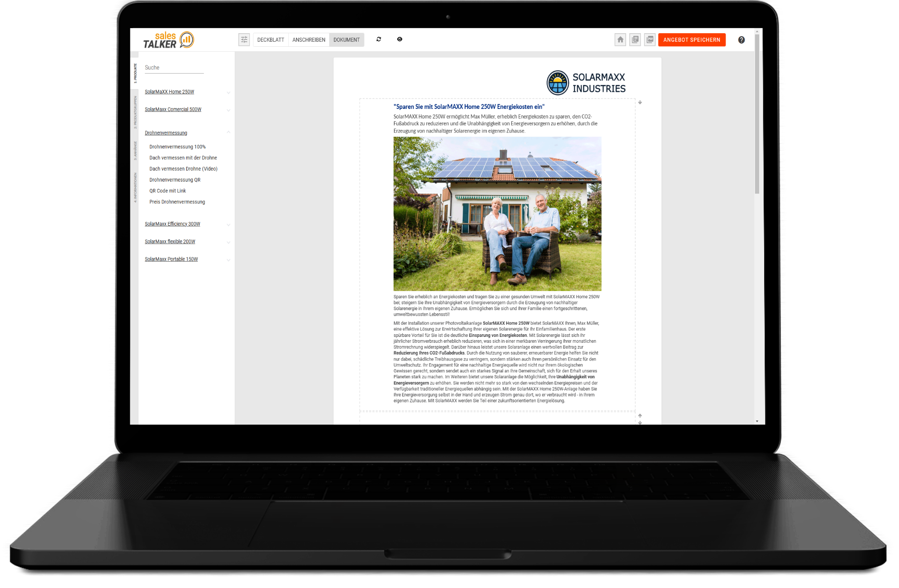Screen dimensions: 899x588
Task: Export the offer with PDF icon
Action: 650,40
